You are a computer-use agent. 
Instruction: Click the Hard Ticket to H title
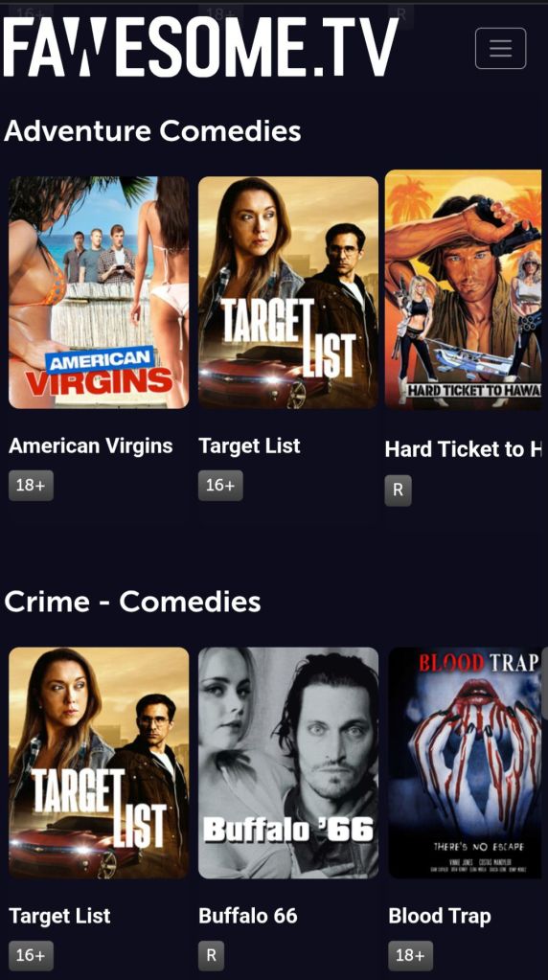click(x=463, y=448)
